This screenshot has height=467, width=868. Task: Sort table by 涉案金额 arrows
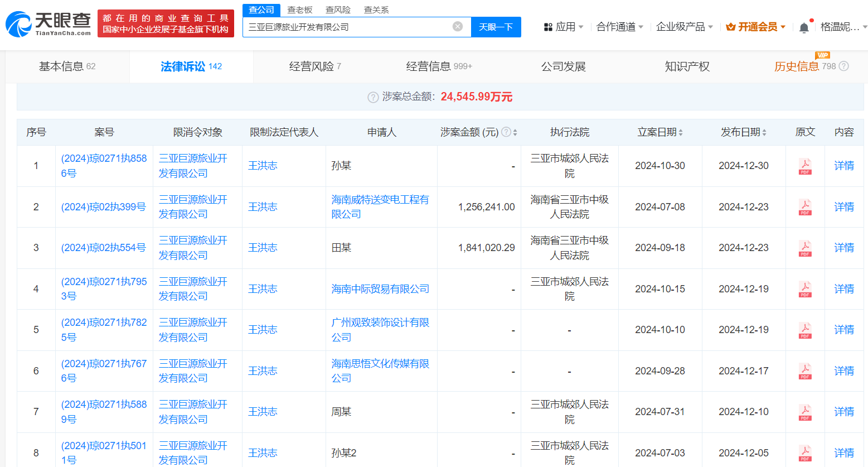(515, 132)
